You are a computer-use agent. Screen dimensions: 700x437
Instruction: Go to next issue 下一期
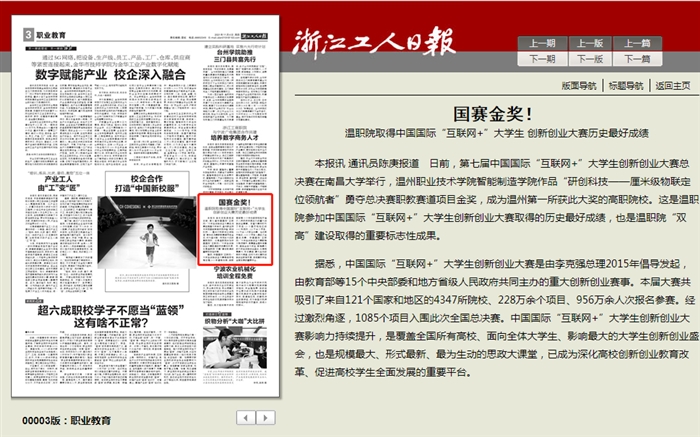click(543, 58)
